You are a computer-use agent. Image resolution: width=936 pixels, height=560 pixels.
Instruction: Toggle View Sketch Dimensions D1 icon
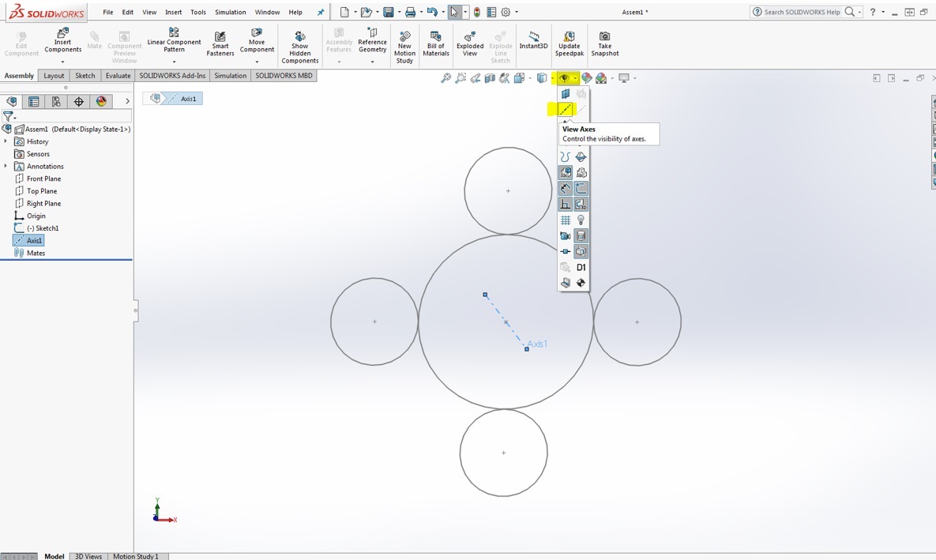tap(581, 268)
